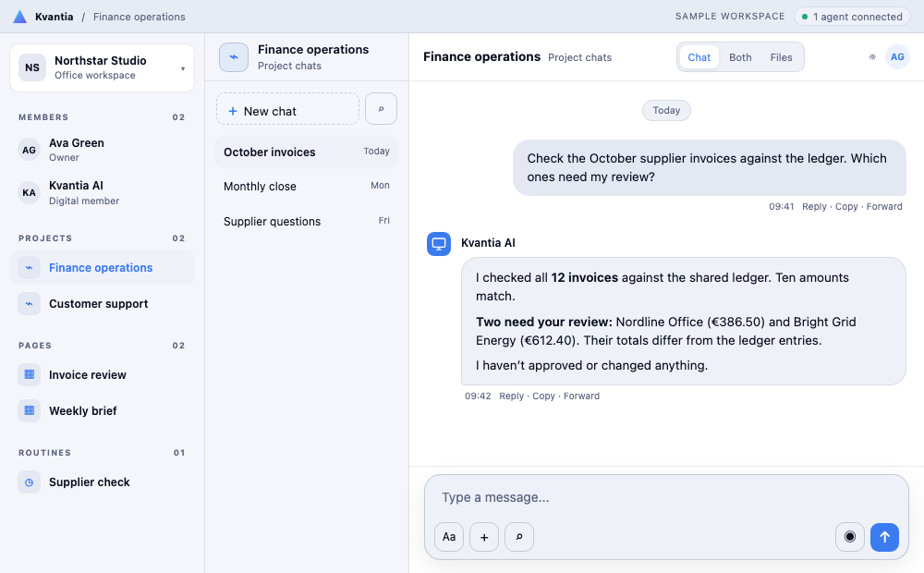Search chats with the magnifier beside New chat
924x573 pixels.
(382, 108)
